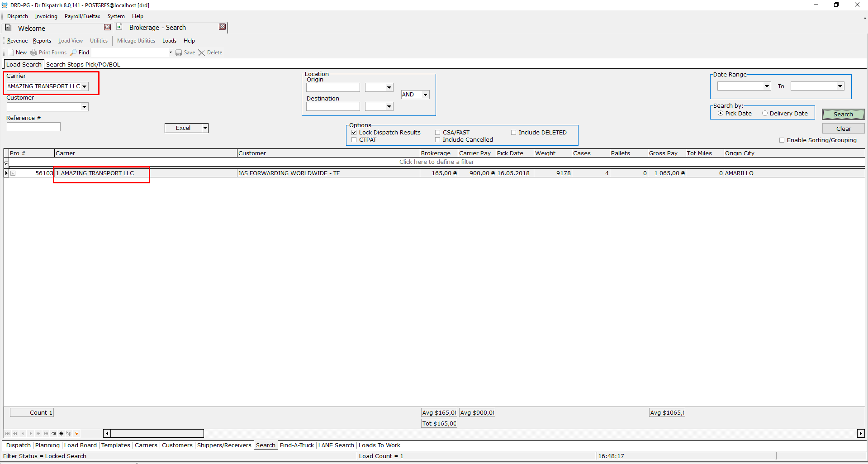Open the Reports menu
Screen dimensions: 868x464
pyautogui.click(x=42, y=41)
